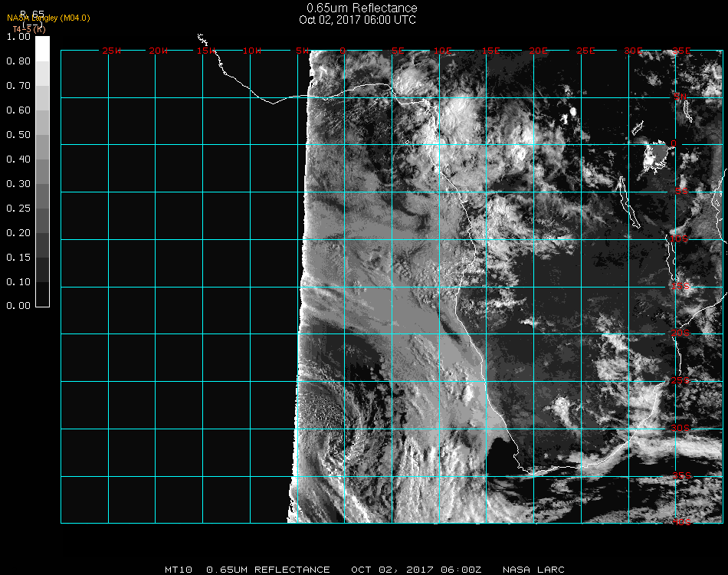Click the 5W longitude label
This screenshot has width=728, height=575.
coord(303,51)
